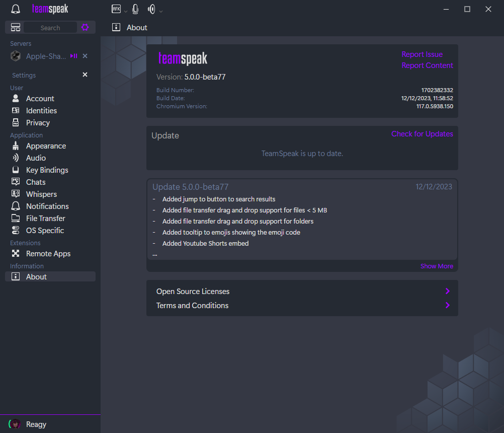The height and width of the screenshot is (433, 504).
Task: Click the Remote Apps icon
Action: [x=16, y=253]
